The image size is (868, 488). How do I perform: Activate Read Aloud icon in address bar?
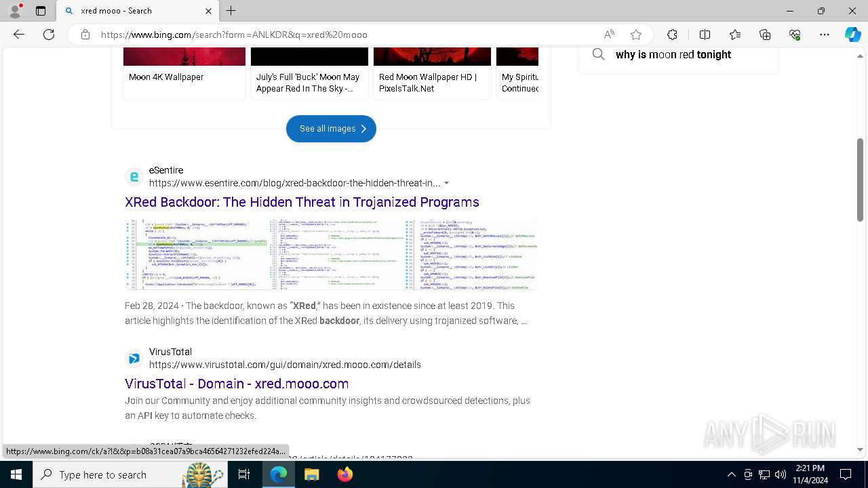(x=609, y=35)
